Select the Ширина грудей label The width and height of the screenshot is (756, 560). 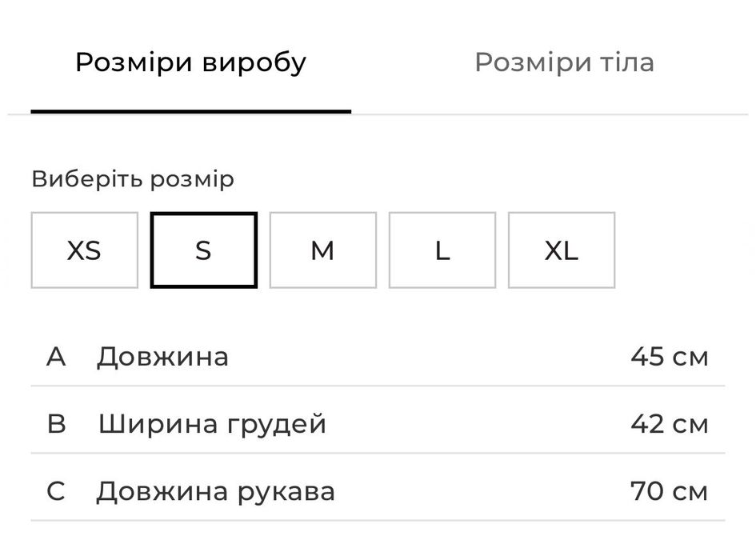tap(212, 423)
